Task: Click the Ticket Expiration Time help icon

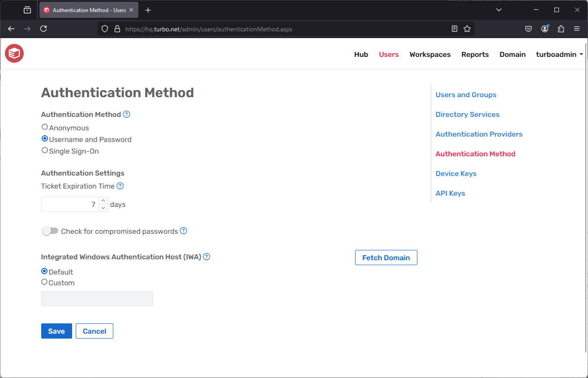Action: click(x=120, y=185)
